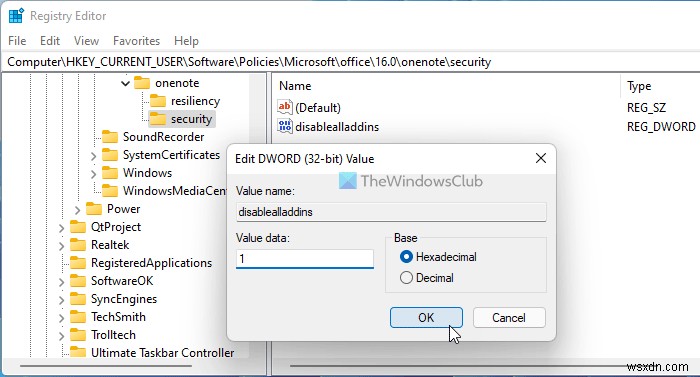Expand the Trolltech key
The width and height of the screenshot is (700, 377).
62,336
